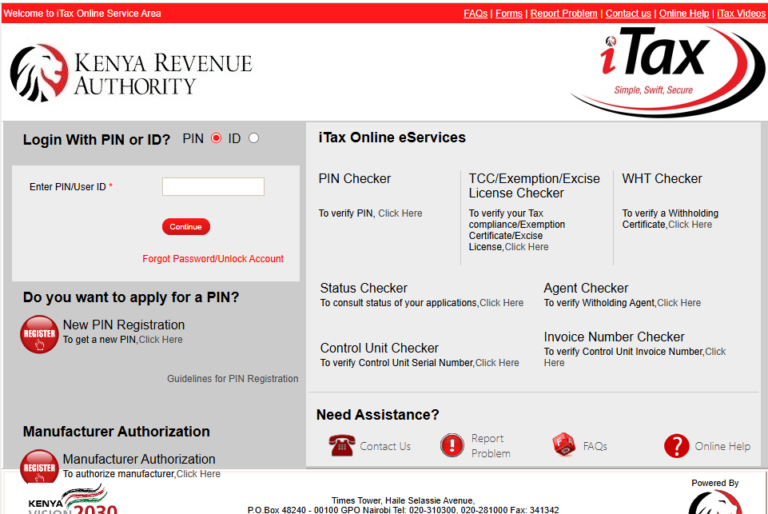The height and width of the screenshot is (514, 768).
Task: Select the PIN radio button
Action: 216,138
